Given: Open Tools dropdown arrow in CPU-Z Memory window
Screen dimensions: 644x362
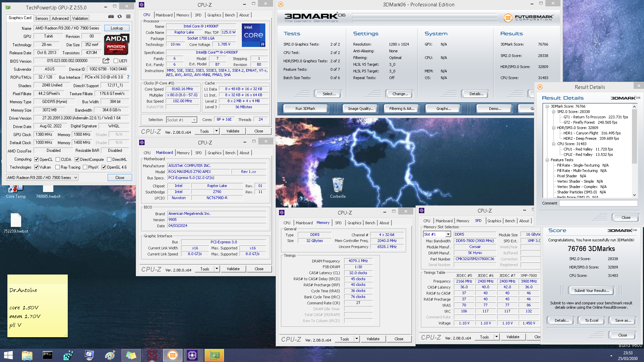Looking at the screenshot, I should (x=357, y=339).
